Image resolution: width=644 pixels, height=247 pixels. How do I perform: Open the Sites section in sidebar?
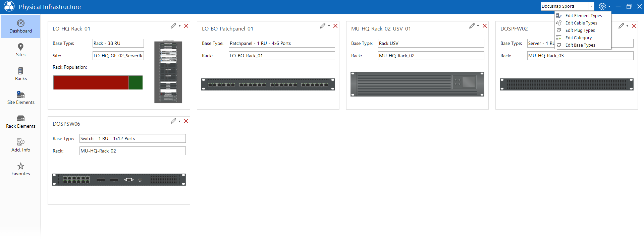point(20,50)
